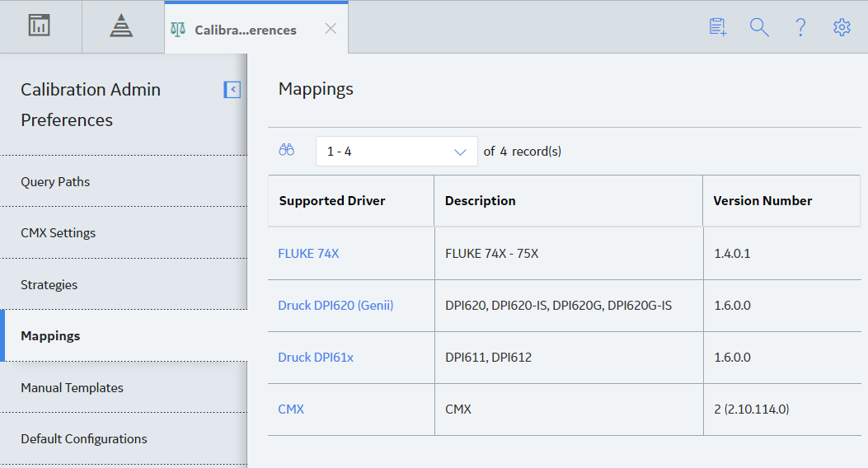Select version 1.6.0.0 in Druck DPI61x row
868x468 pixels.
(x=783, y=358)
